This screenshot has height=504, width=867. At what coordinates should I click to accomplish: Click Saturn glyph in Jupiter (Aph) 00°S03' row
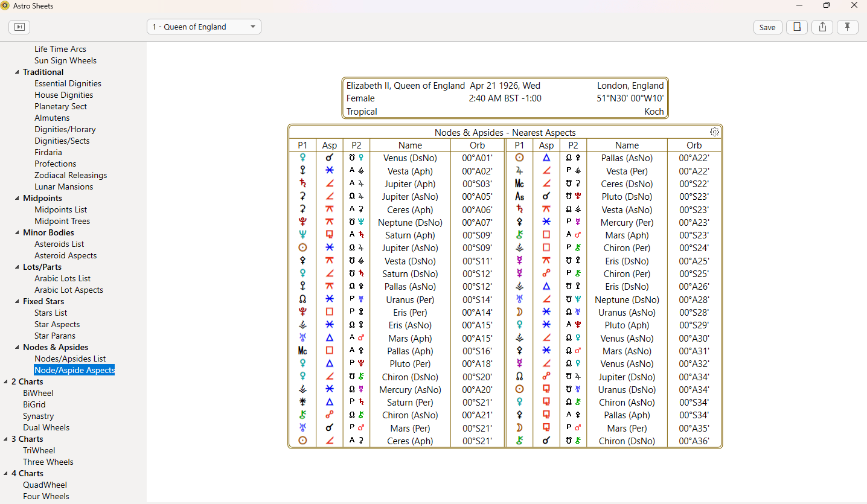[302, 183]
